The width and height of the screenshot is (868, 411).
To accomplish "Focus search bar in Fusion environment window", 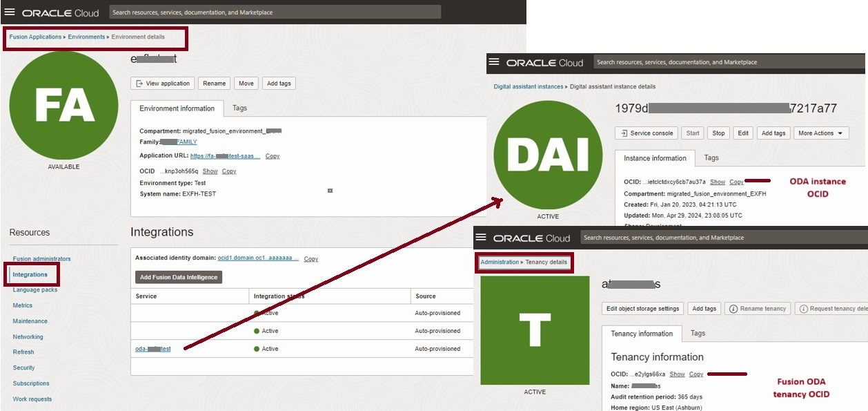I will click(275, 12).
